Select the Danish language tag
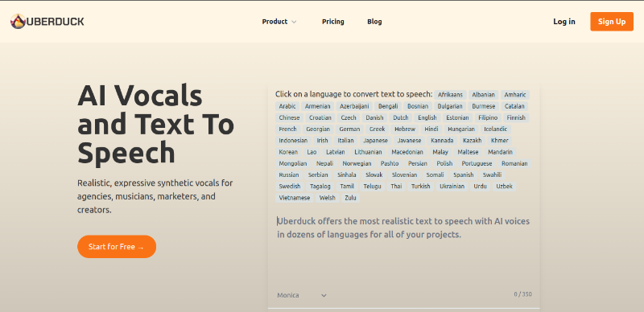 tap(374, 118)
